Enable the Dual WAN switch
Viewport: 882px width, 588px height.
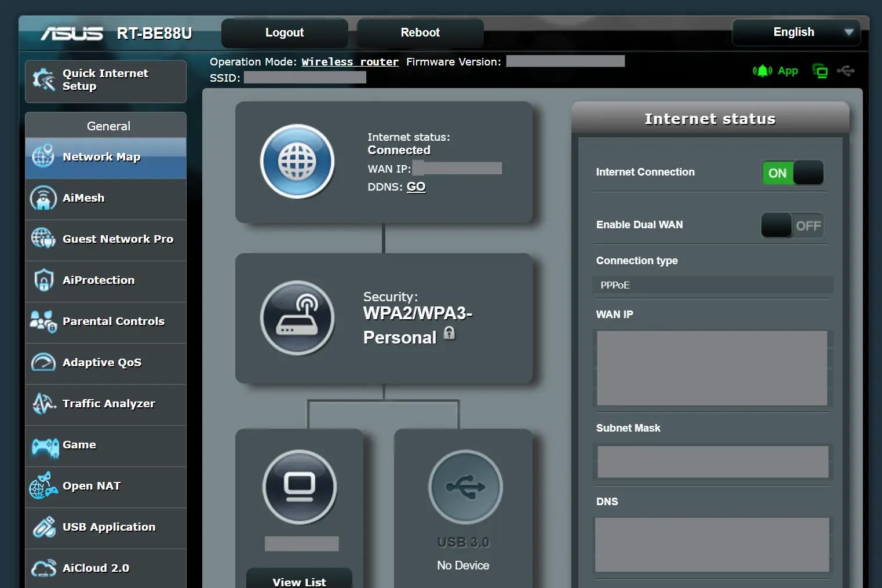coord(792,225)
